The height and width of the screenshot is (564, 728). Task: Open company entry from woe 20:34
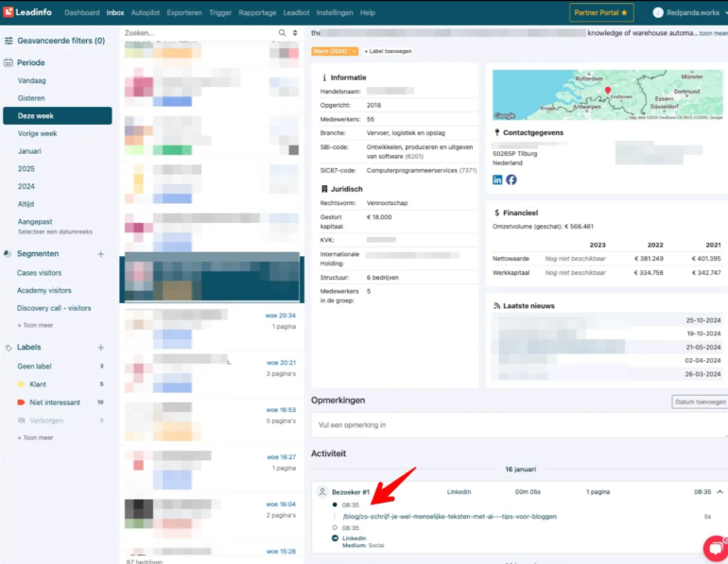click(212, 327)
